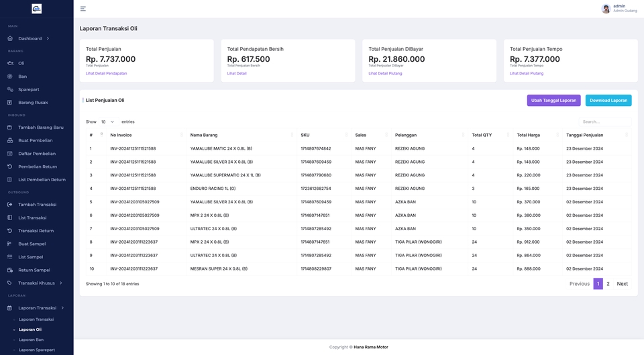Click the List Sampel icon
This screenshot has height=355, width=644.
tap(10, 257)
